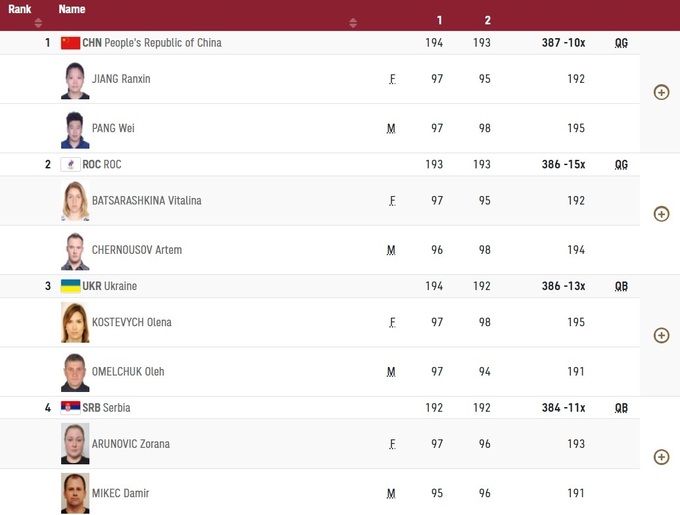Open OMELCHUK Oleh's athlete photo
Viewport: 680px width, 515px height.
coord(75,372)
